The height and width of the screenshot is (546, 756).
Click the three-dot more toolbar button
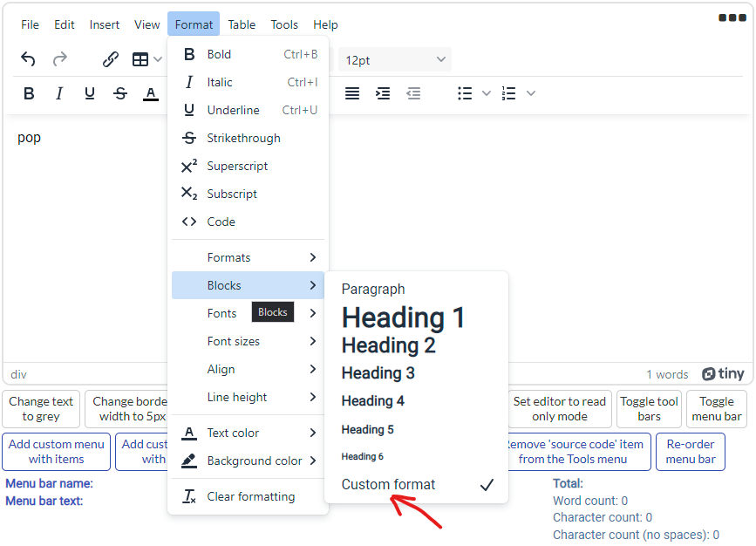732,17
